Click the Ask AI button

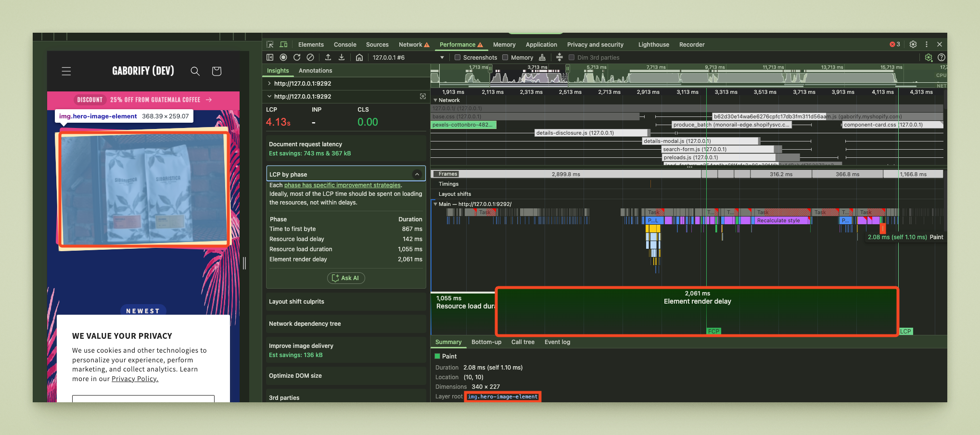(x=346, y=278)
